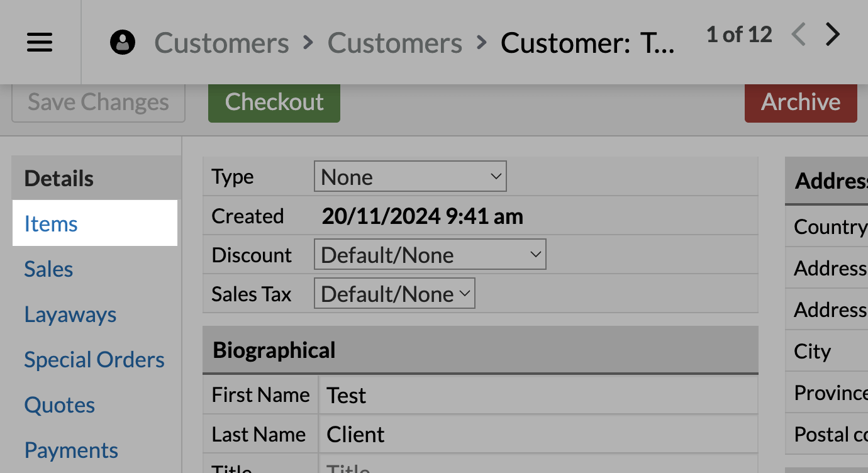Viewport: 868px width, 473px height.
Task: Click first Customers breadcrumb link
Action: [x=222, y=43]
